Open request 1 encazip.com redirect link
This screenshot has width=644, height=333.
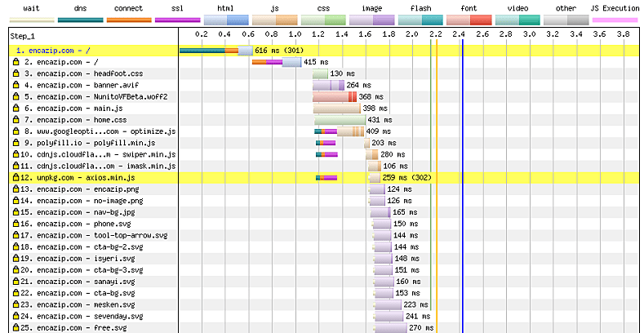(53, 51)
